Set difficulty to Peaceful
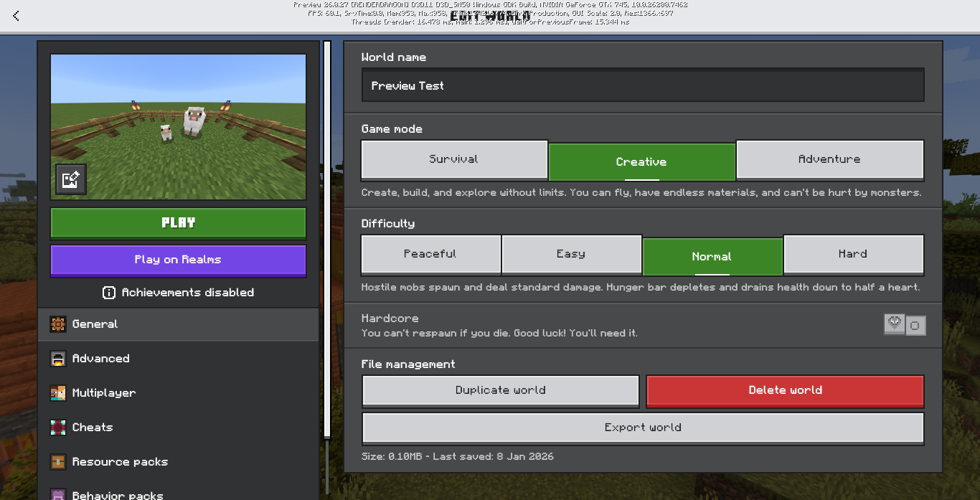This screenshot has height=500, width=980. click(x=430, y=254)
